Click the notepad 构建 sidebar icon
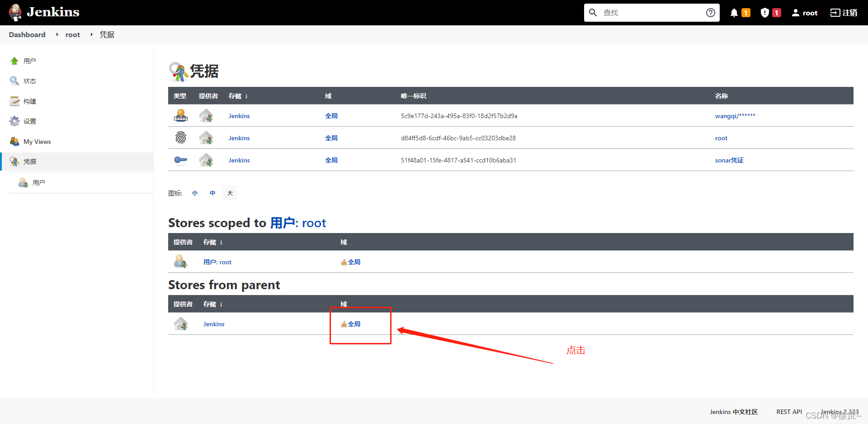This screenshot has width=868, height=424. point(14,101)
